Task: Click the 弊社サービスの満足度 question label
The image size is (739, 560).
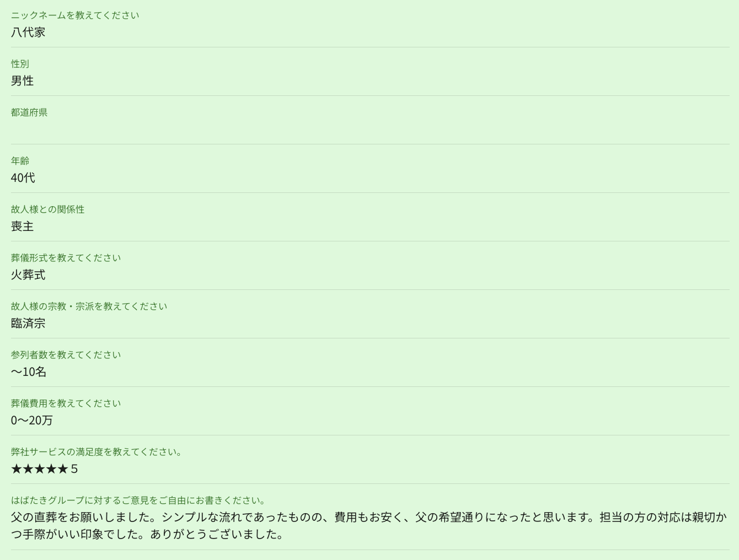Action: coord(97,452)
